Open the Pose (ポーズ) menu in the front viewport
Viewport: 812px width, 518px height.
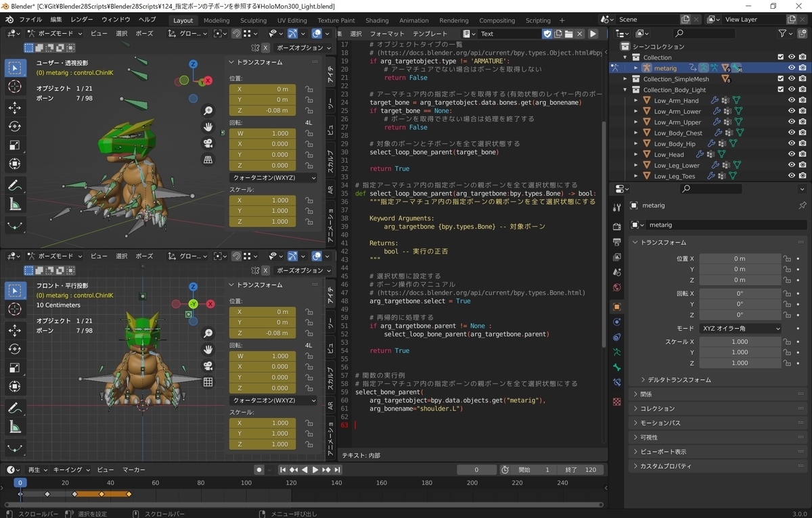click(x=144, y=256)
